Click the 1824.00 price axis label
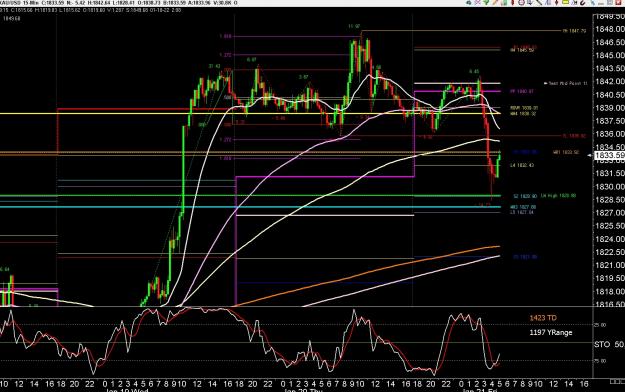Image resolution: width=625 pixels, height=392 pixels. 609,239
